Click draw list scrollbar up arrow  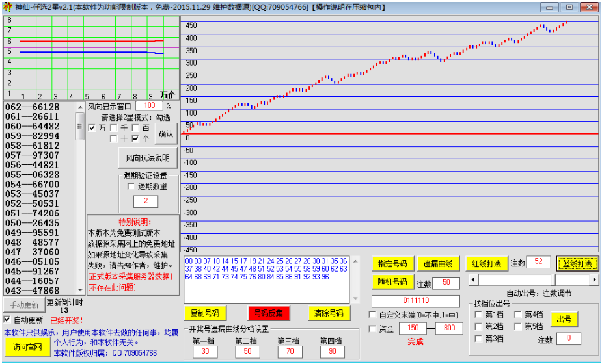pos(80,107)
